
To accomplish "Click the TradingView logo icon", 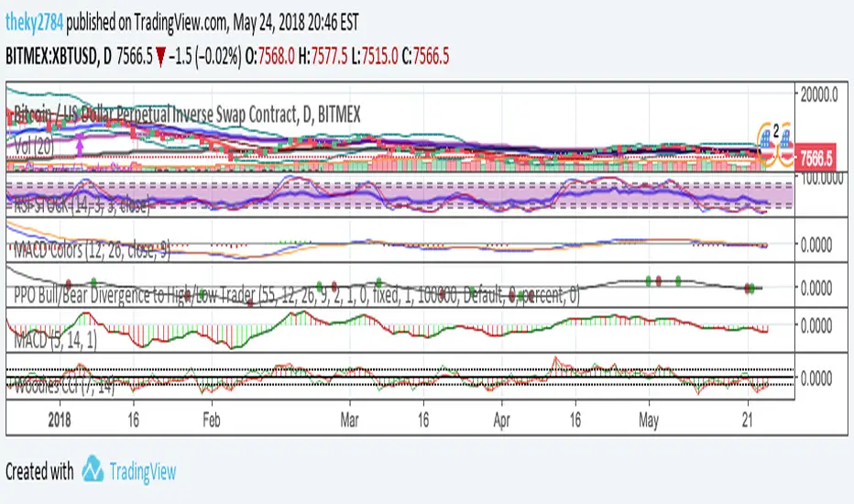I will click(93, 468).
